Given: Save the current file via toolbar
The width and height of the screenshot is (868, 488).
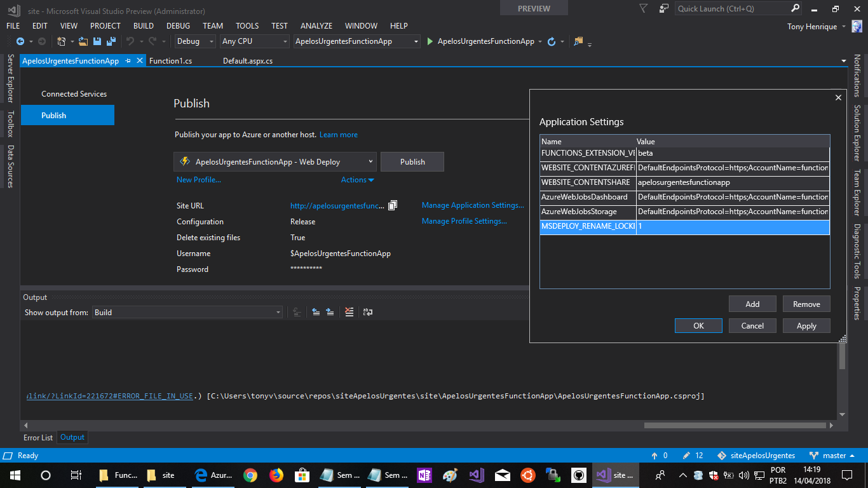Looking at the screenshot, I should click(97, 41).
